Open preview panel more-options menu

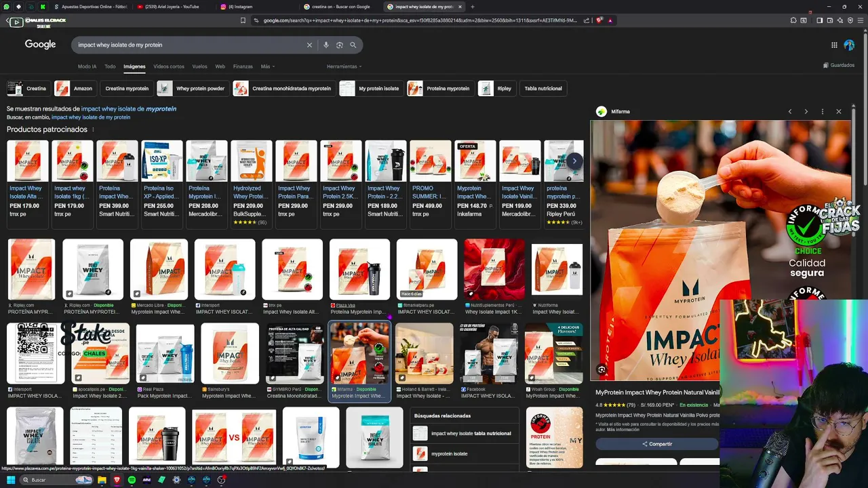822,111
